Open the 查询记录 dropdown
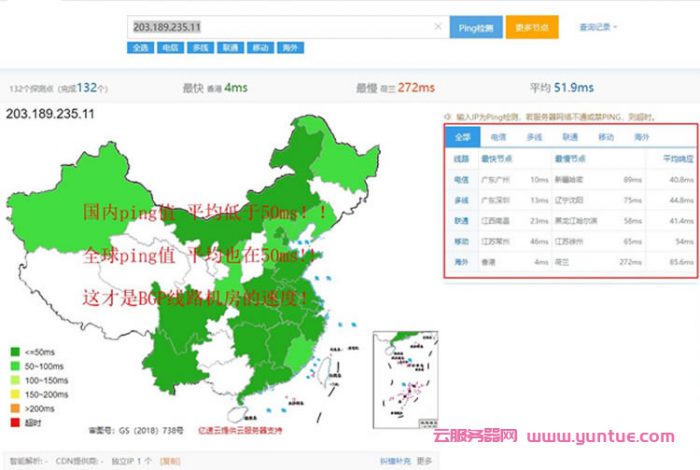Viewport: 700px width, 470px height. pyautogui.click(x=598, y=27)
